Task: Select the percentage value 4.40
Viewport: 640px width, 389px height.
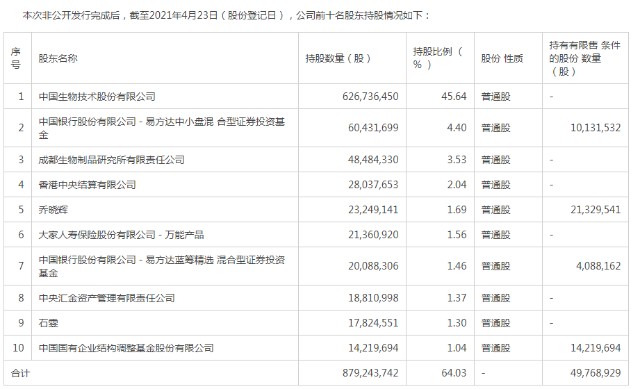Action: click(x=457, y=128)
